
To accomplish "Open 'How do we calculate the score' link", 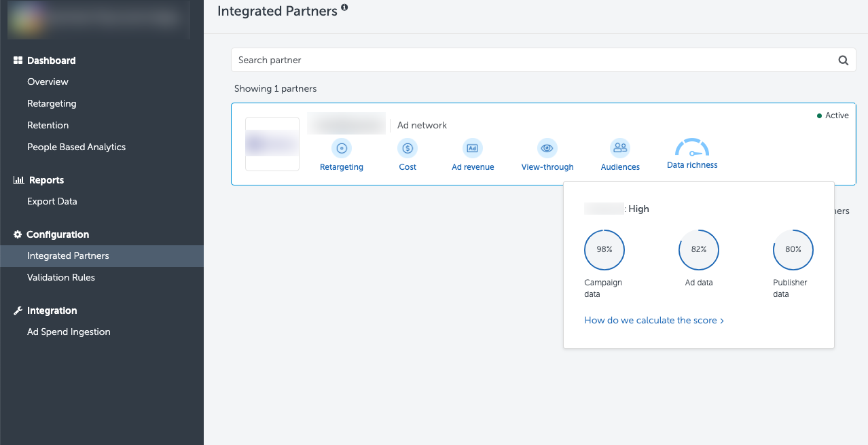I will 654,320.
